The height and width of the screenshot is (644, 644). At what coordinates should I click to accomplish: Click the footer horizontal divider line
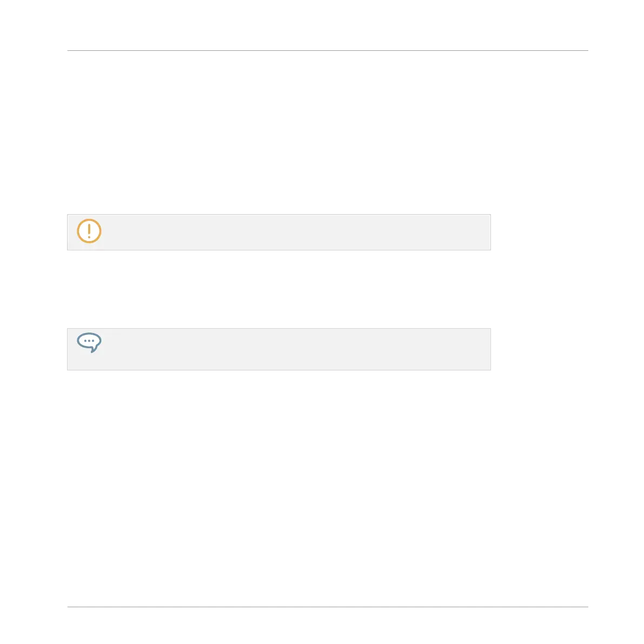point(328,607)
